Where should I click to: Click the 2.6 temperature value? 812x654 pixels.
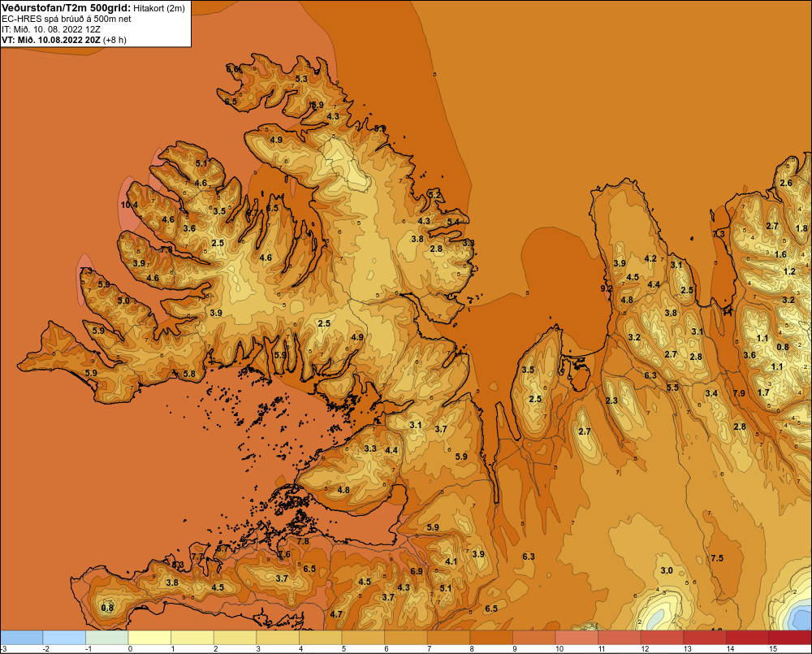786,183
